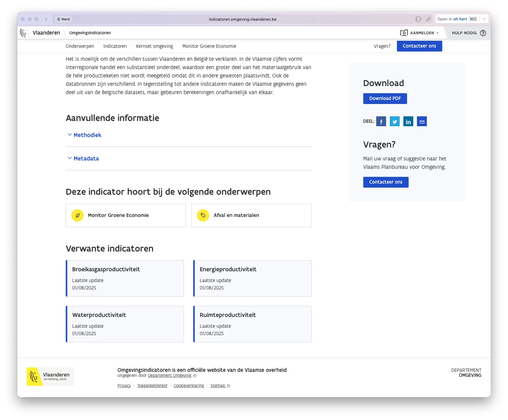Share page on LinkedIn

(x=408, y=122)
